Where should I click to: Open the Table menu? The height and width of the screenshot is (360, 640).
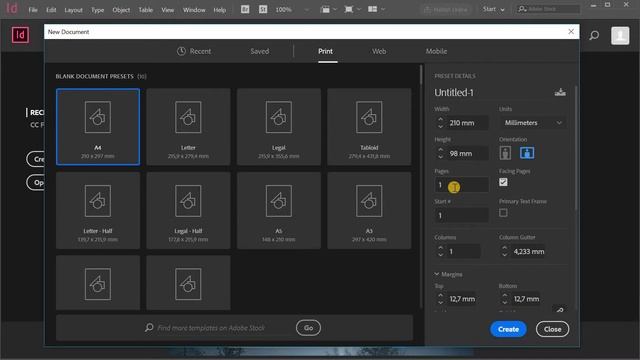(x=145, y=10)
